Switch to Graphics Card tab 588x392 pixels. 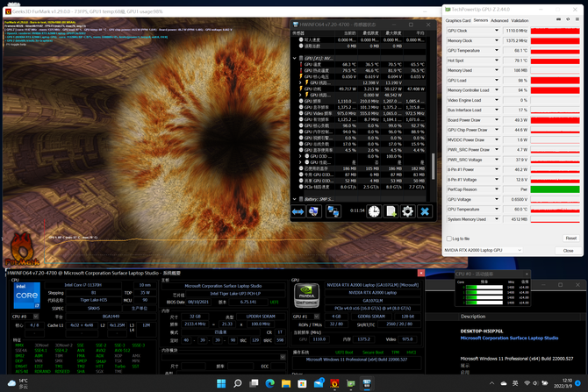[458, 19]
